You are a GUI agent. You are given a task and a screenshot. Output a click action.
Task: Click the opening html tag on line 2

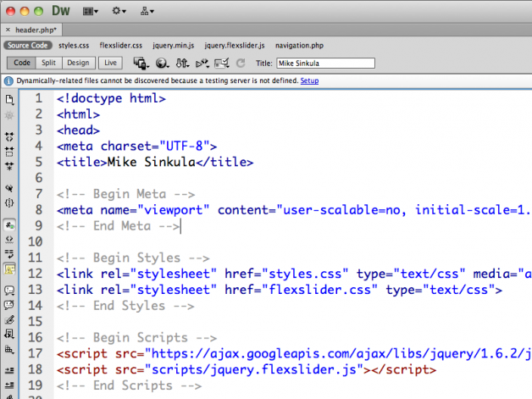point(79,114)
